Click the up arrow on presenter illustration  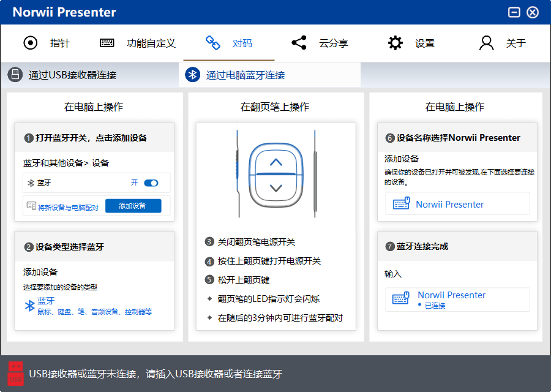[x=276, y=162]
